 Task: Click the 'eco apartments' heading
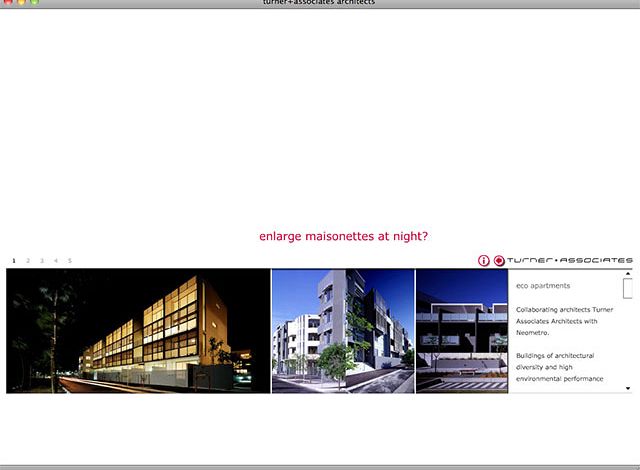543,286
